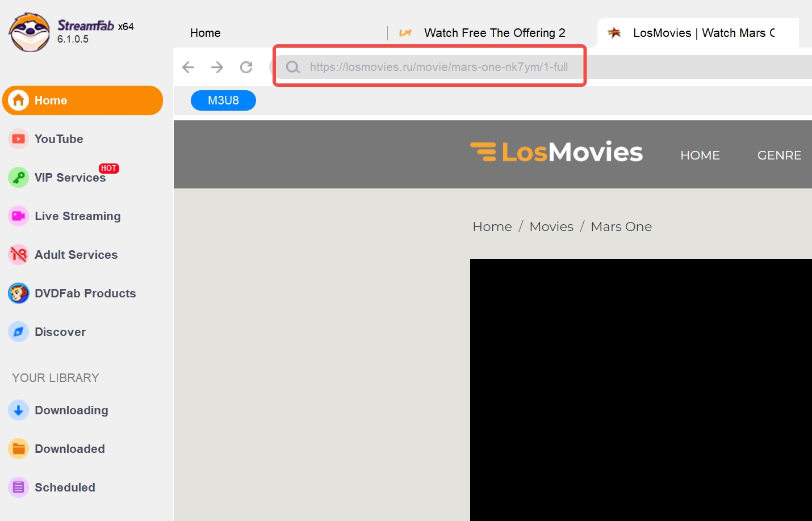Viewport: 812px width, 521px height.
Task: Click the YOUR LIBRARY heading
Action: (56, 378)
